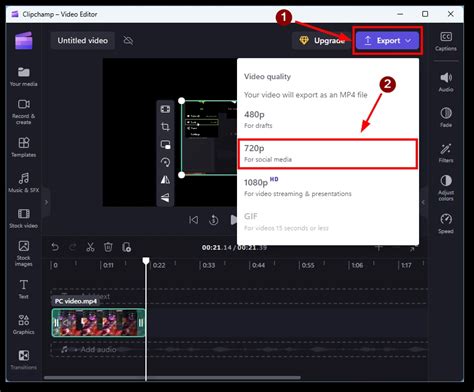This screenshot has height=392, width=474.
Task: Collapse the left sidebar arrow
Action: pos(46,202)
